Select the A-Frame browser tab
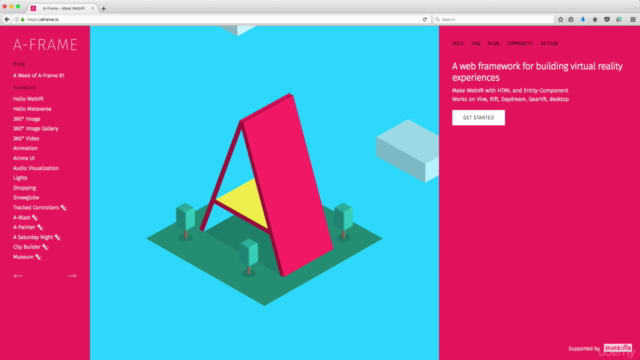 (x=63, y=8)
